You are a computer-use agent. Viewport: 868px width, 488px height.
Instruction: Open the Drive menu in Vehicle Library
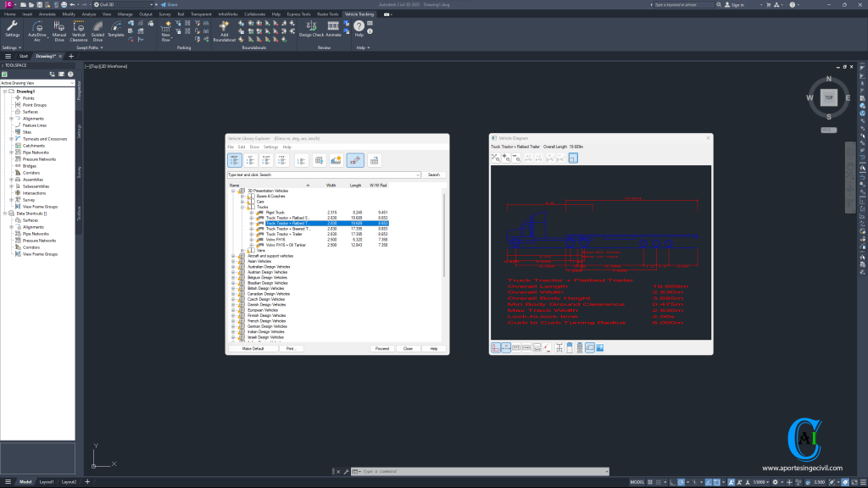point(254,147)
